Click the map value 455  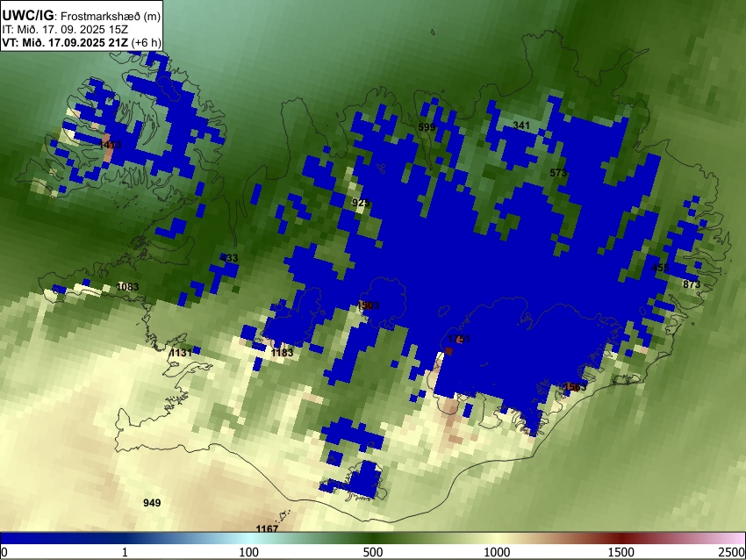click(x=660, y=268)
